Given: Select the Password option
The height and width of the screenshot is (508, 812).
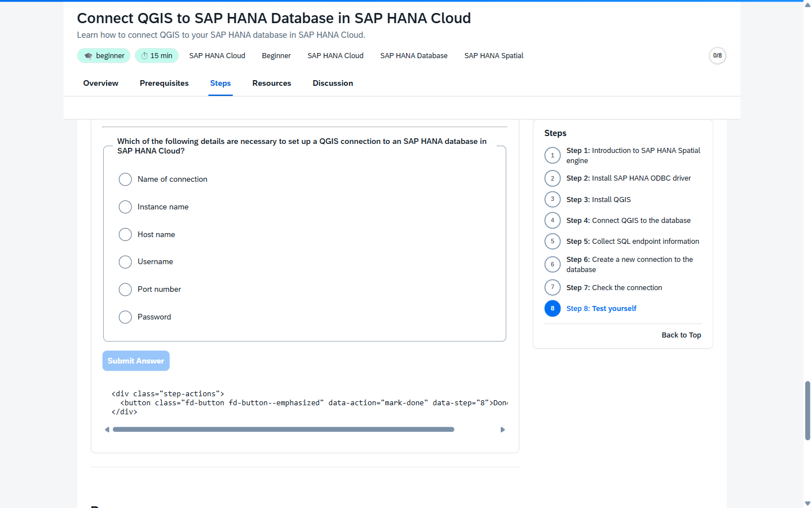Looking at the screenshot, I should 125,317.
